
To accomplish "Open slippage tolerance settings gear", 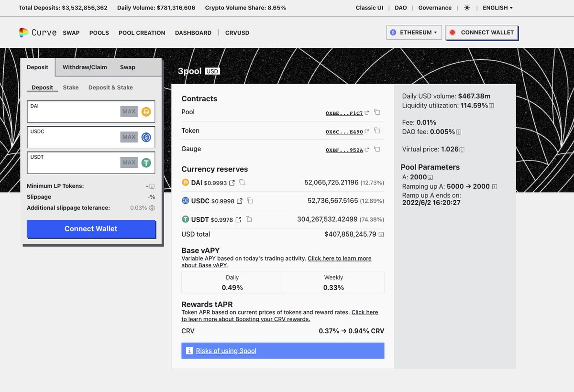I will click(x=152, y=208).
